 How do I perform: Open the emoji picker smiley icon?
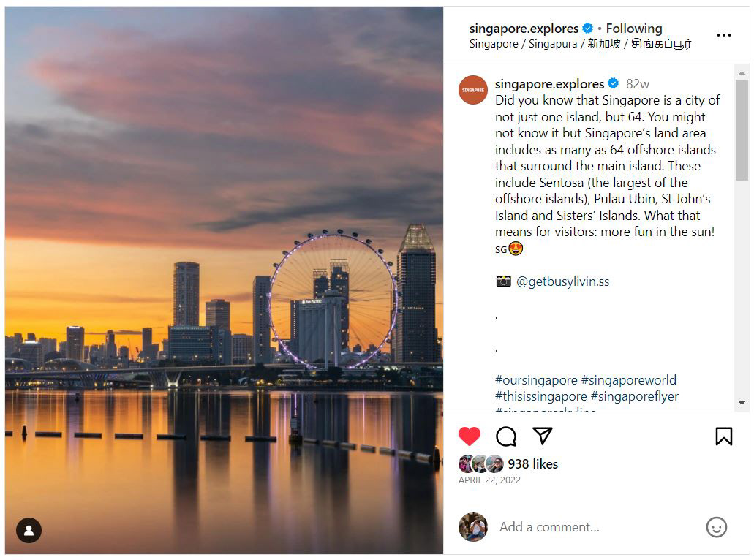(x=717, y=527)
